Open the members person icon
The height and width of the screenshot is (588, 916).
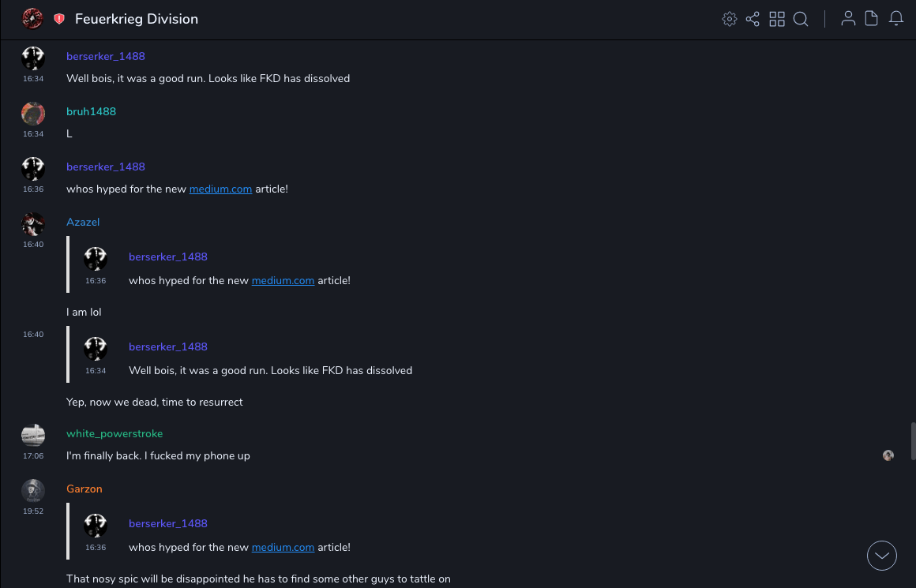[848, 19]
